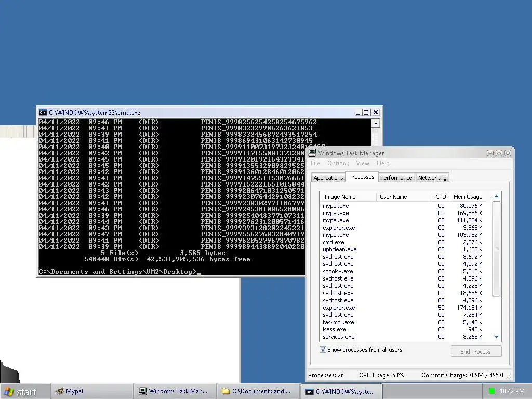Open the Start menu
532x399 pixels.
[24, 392]
